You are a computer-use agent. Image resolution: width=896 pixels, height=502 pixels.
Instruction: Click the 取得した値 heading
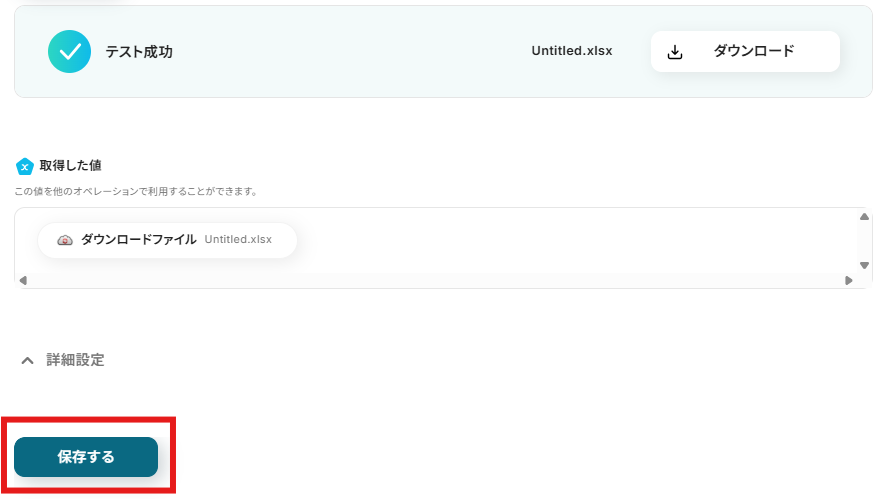click(x=70, y=165)
